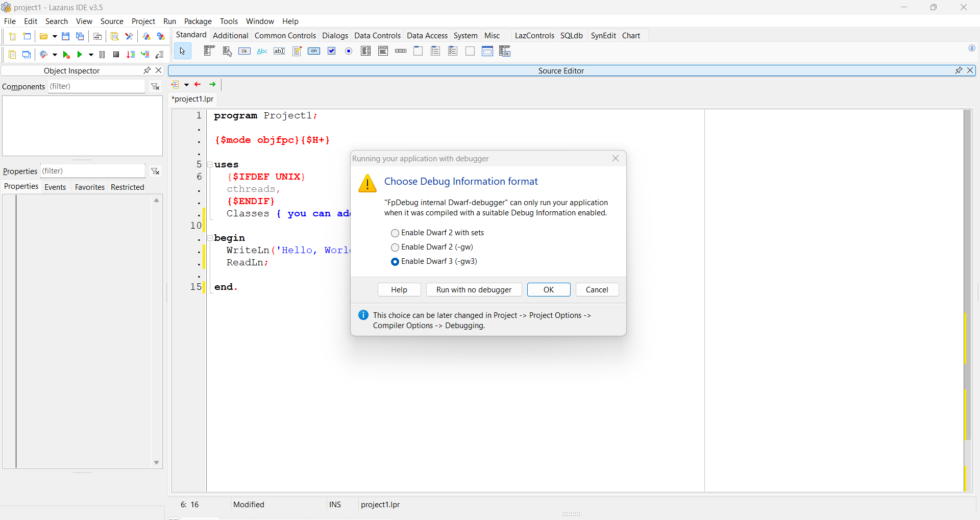Click the Components filter field in Object Inspector
Screen dimensions: 980x520
(97, 86)
